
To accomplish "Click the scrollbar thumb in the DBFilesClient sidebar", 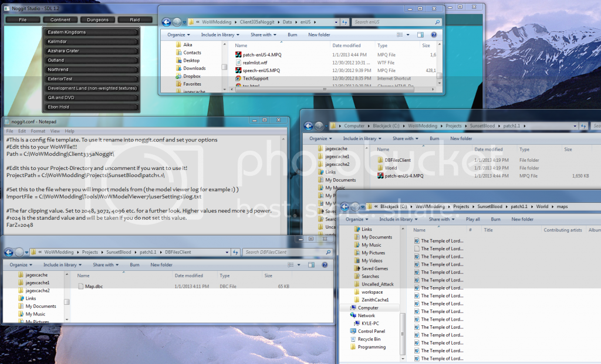I will pos(67,302).
